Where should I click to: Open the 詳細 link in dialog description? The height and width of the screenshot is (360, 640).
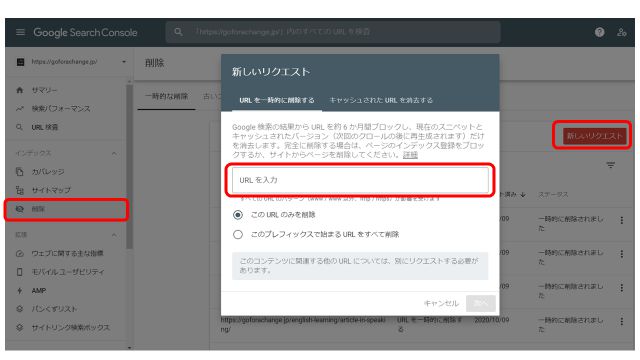410,155
